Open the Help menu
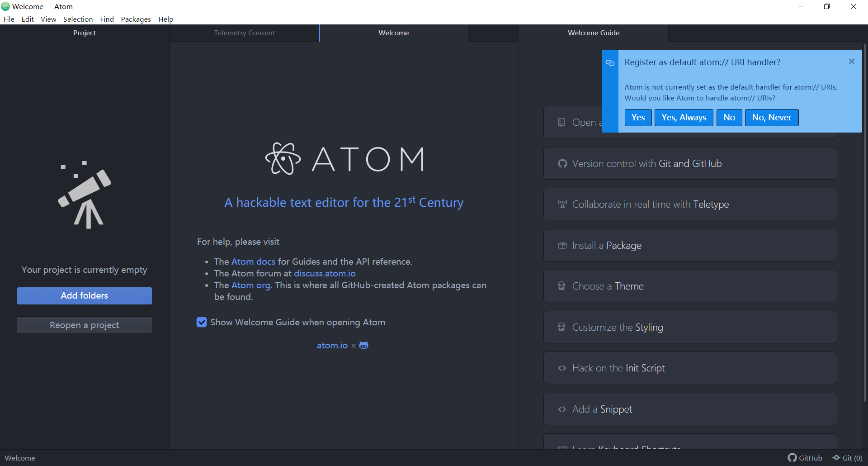Viewport: 868px width, 466px height. 165,19
